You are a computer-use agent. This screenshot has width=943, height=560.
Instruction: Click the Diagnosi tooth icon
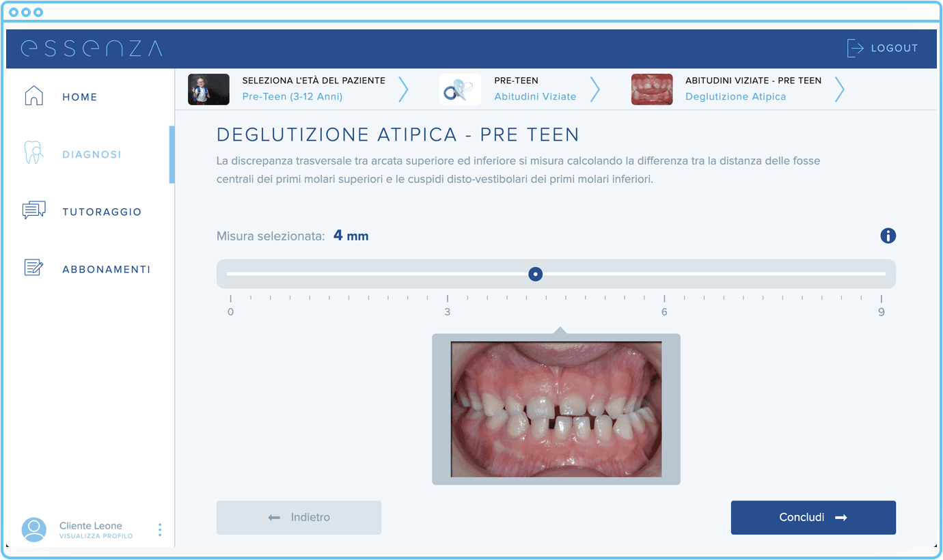pos(33,153)
